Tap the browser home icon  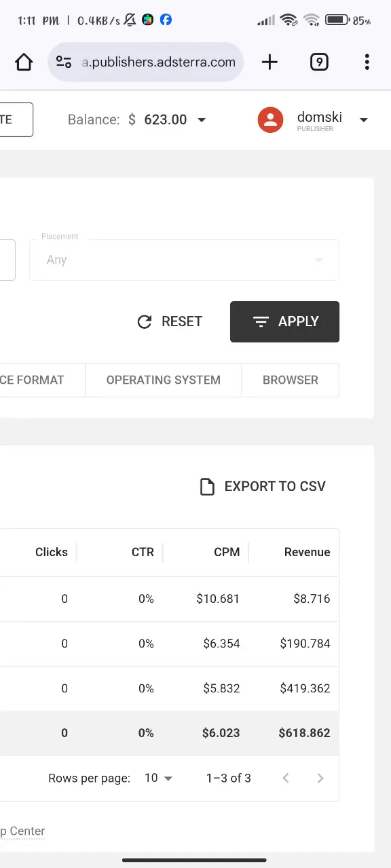click(x=24, y=62)
